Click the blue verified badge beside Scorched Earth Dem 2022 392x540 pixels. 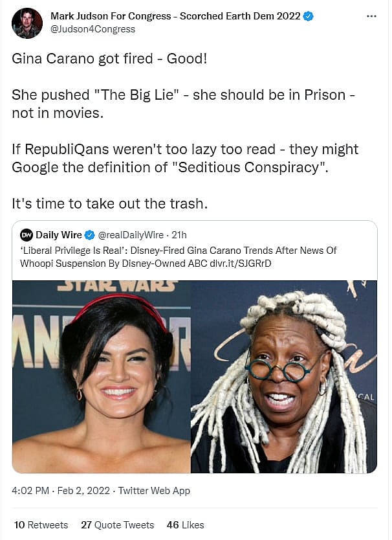(x=308, y=16)
